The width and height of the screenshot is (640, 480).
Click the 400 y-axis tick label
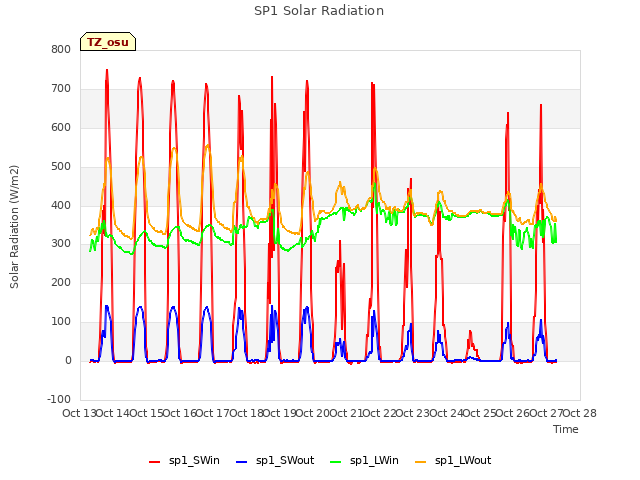click(x=61, y=205)
